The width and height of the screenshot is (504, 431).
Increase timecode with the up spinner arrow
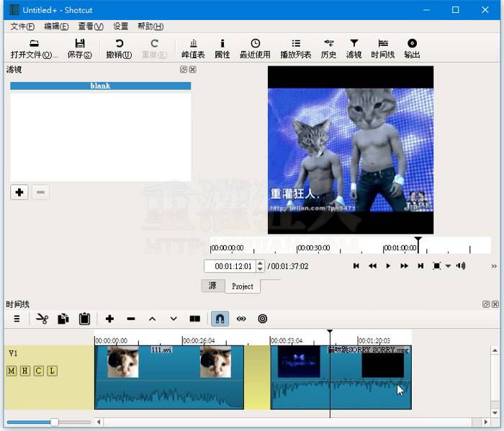260,263
